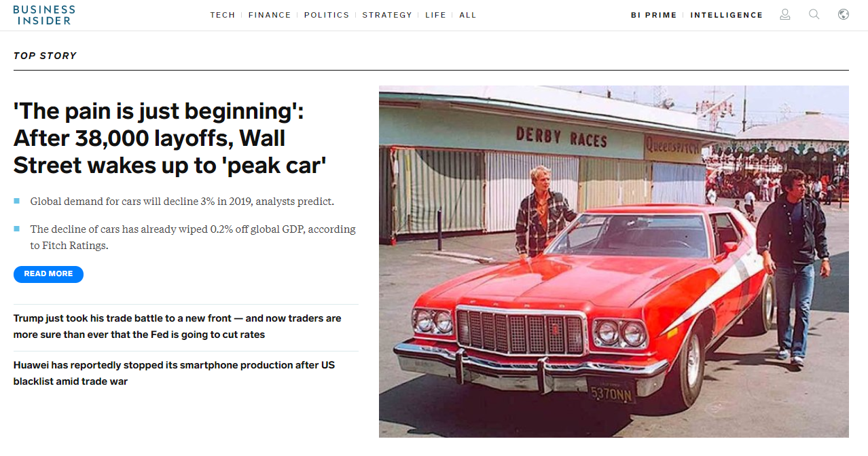This screenshot has width=868, height=456.
Task: Visit BI PRIME
Action: tap(654, 15)
